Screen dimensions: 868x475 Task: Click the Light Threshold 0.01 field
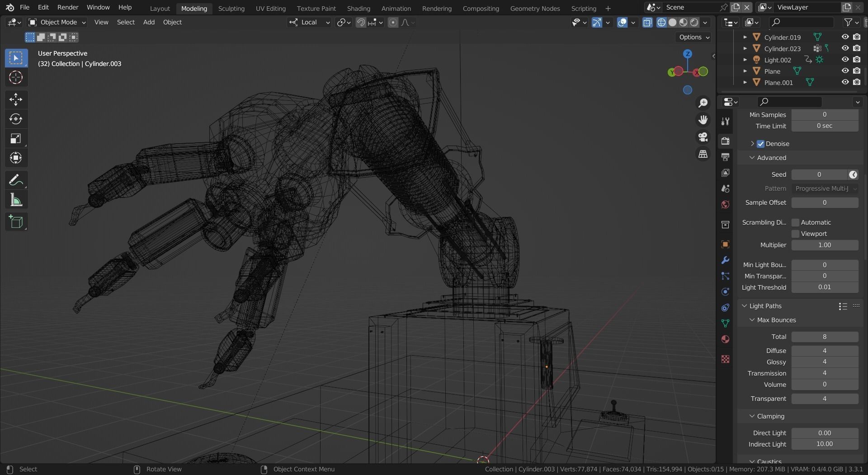click(x=825, y=287)
